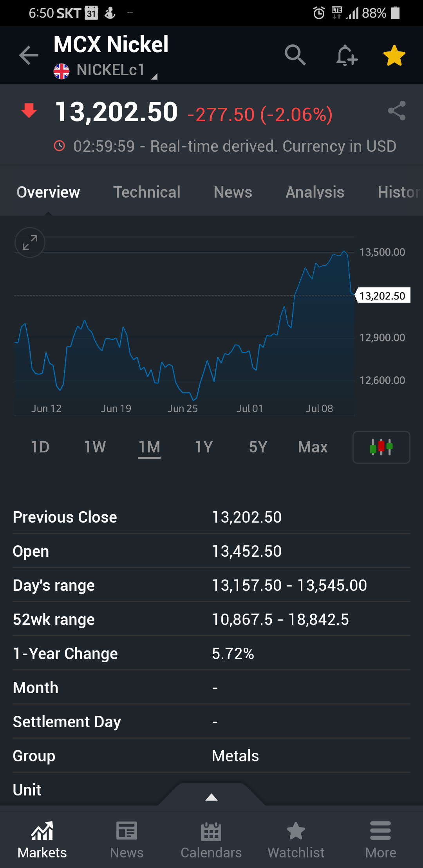Tap the 12,900.00 chart axis label
The image size is (423, 868).
coord(382,338)
